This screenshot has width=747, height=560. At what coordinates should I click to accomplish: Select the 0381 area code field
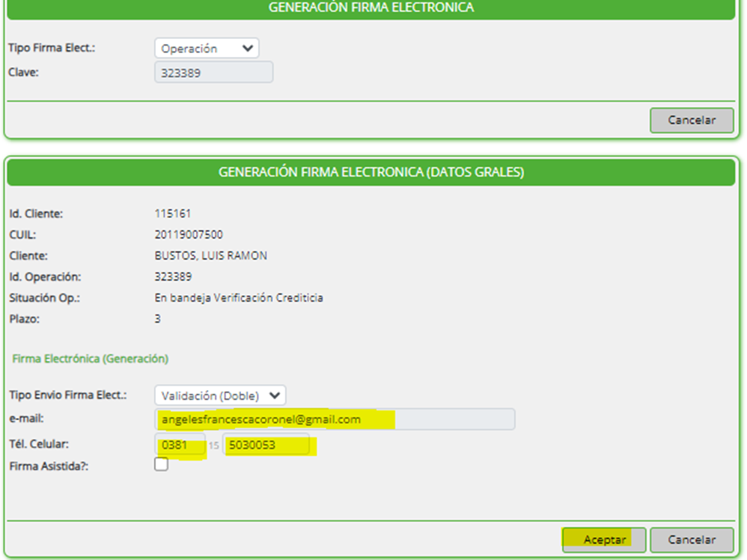pos(180,445)
